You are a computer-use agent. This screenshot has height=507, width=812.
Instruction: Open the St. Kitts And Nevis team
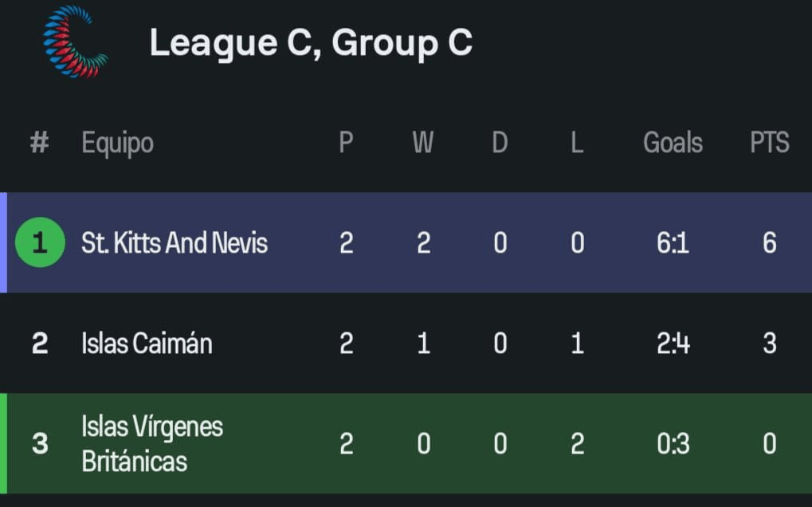[x=175, y=242]
